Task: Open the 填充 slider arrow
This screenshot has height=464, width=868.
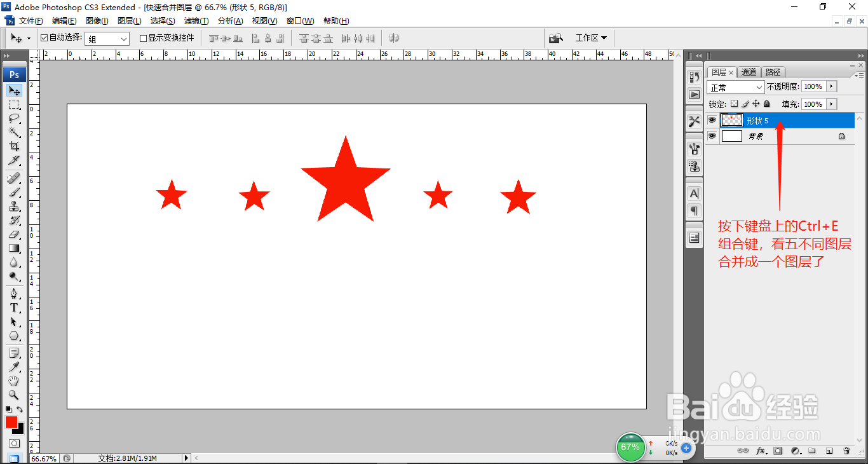Action: pos(832,104)
